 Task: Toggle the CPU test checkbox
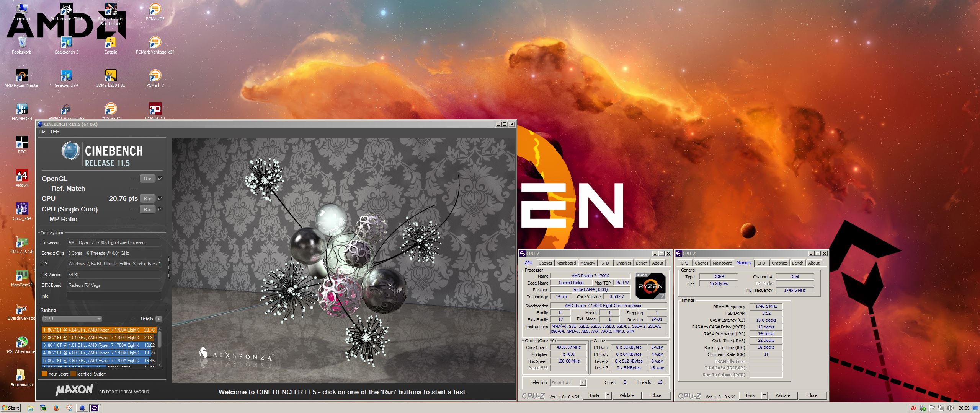pos(160,198)
